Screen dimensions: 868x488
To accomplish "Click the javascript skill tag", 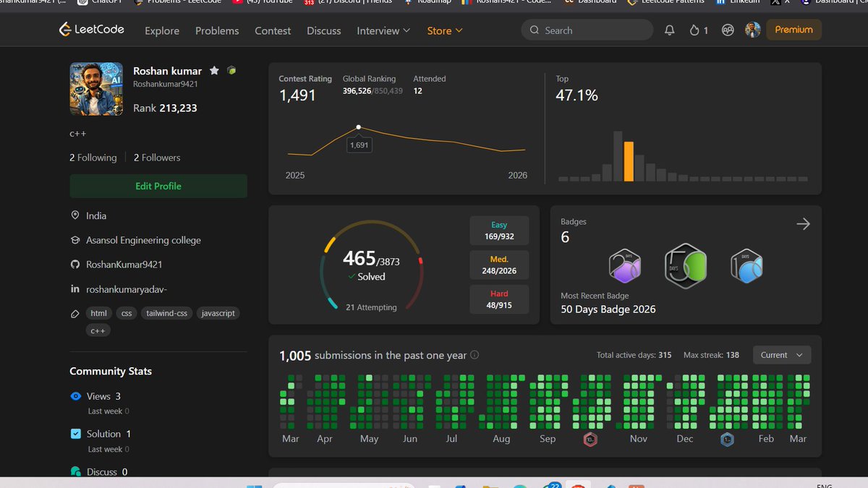I will point(218,314).
